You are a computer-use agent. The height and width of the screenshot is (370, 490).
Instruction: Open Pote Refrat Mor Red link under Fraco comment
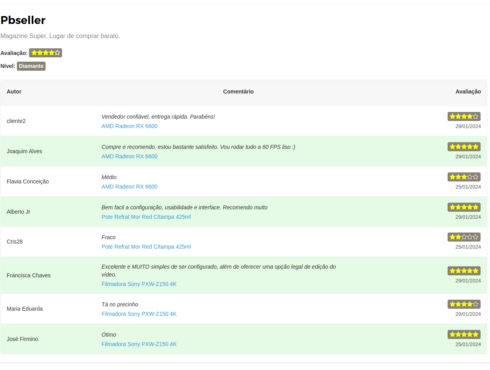(146, 247)
